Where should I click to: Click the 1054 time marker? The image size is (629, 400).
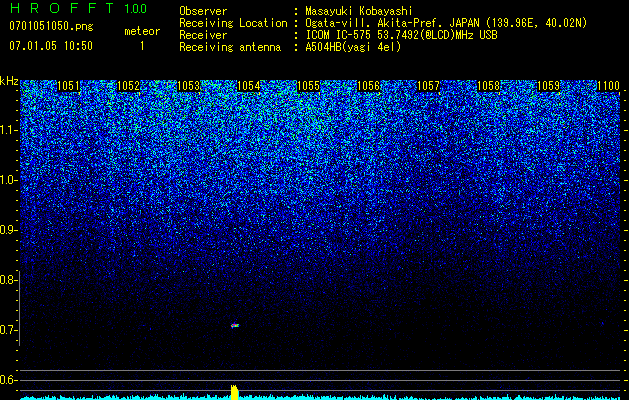pyautogui.click(x=249, y=86)
